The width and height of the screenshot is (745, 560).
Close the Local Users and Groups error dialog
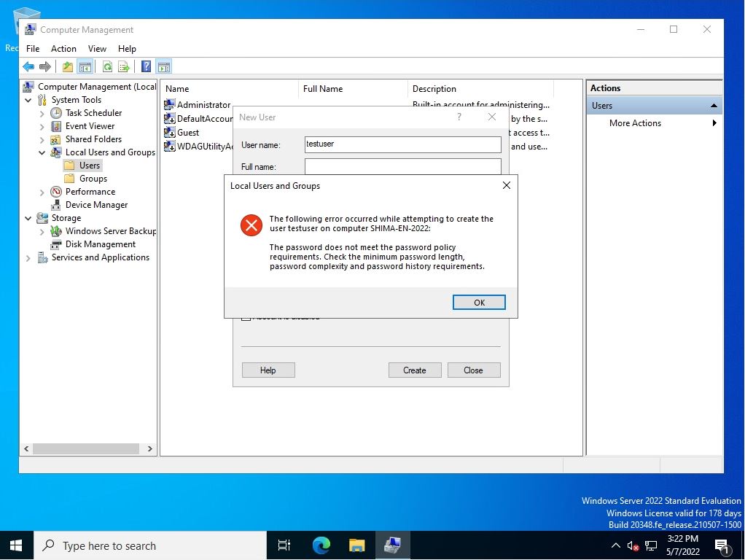tap(507, 185)
